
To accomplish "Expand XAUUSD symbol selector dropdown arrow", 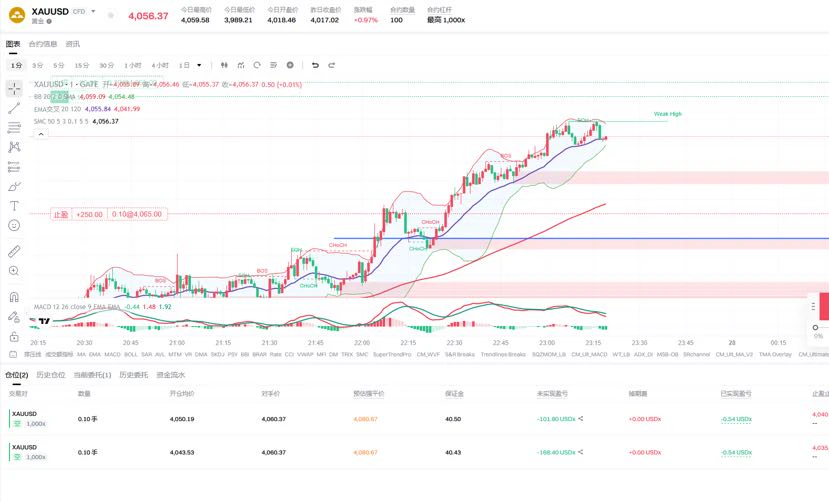I will point(94,11).
